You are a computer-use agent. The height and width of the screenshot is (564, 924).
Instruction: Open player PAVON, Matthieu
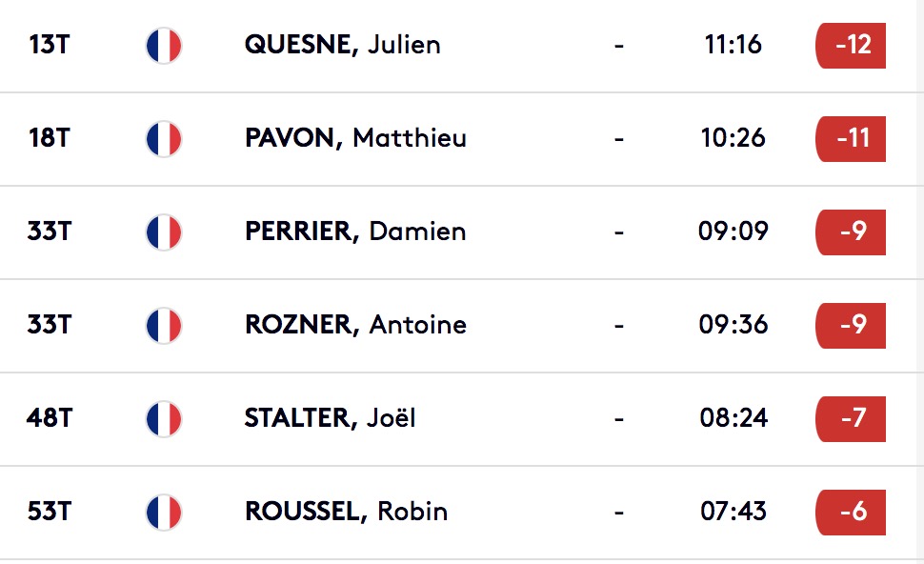[x=355, y=138]
